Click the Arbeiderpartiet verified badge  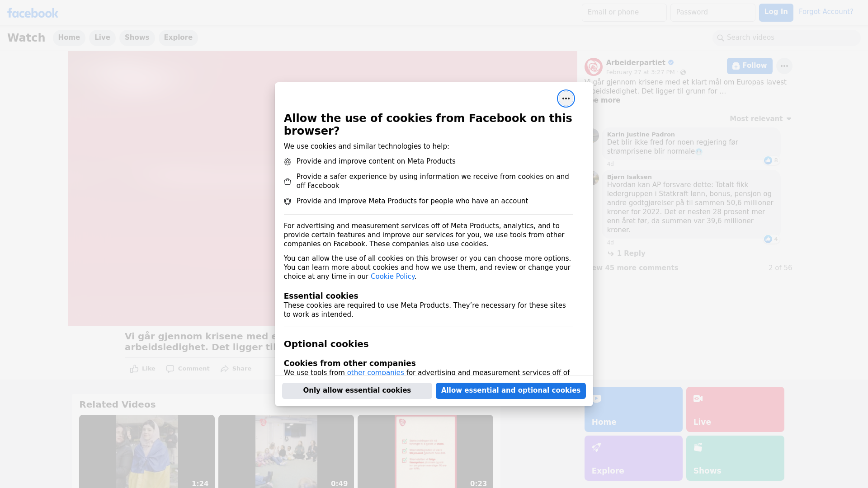671,63
